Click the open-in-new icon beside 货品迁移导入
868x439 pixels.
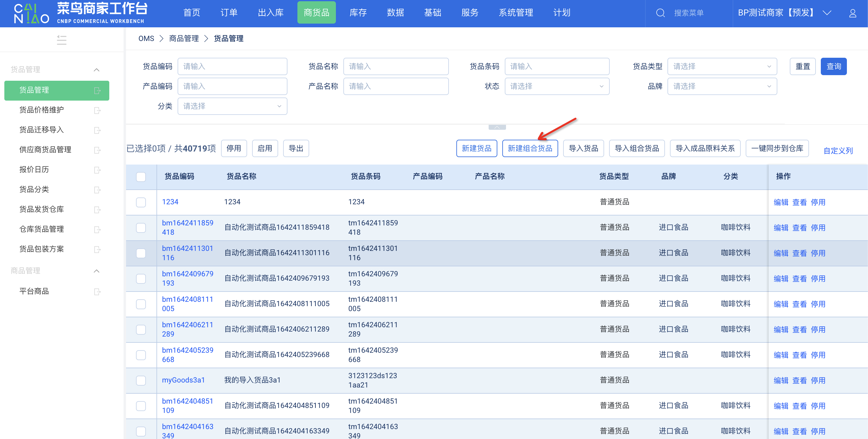97,130
